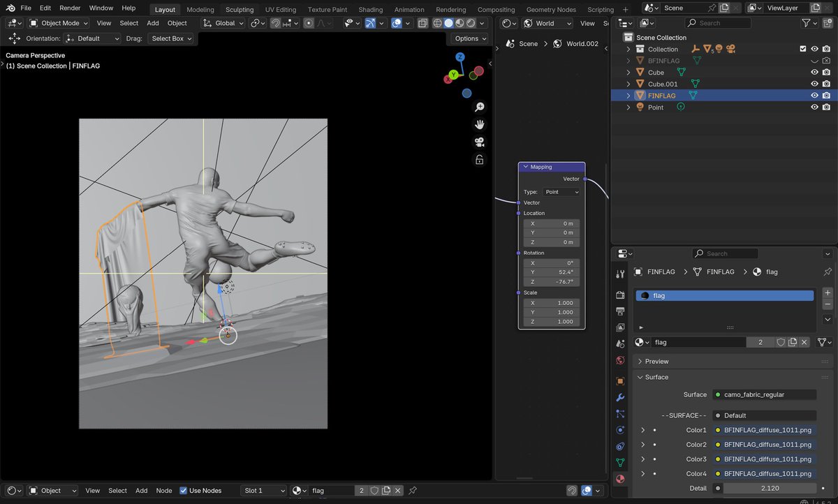Switch to Geometry Nodes workspace tab
The width and height of the screenshot is (838, 504).
pos(551,10)
